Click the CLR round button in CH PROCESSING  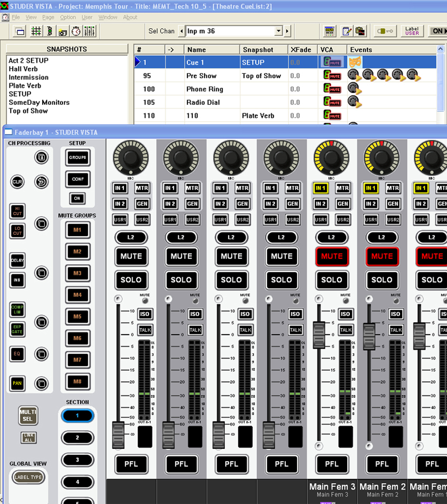17,182
